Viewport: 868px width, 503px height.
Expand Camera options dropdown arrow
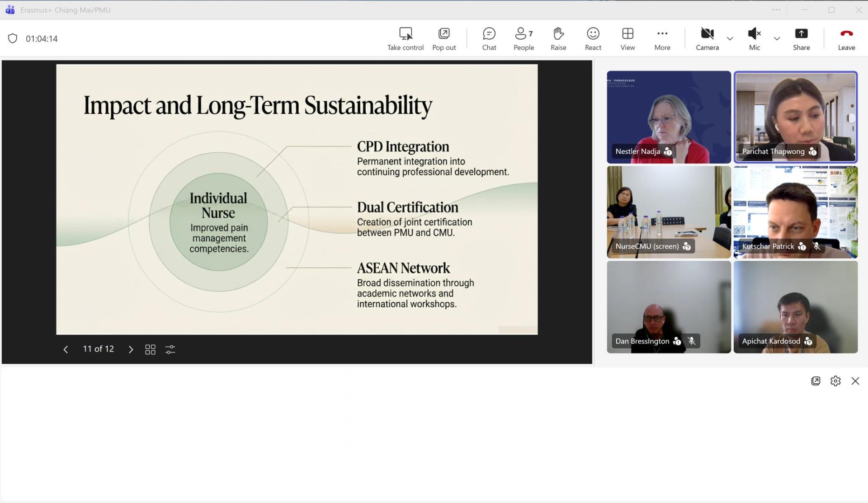pyautogui.click(x=730, y=39)
